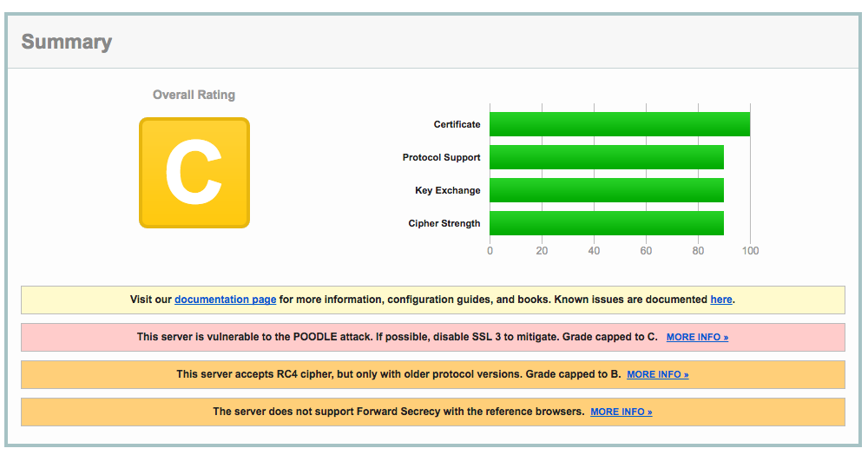Click the Key Exchange chart label
The image size is (868, 455).
pos(447,190)
